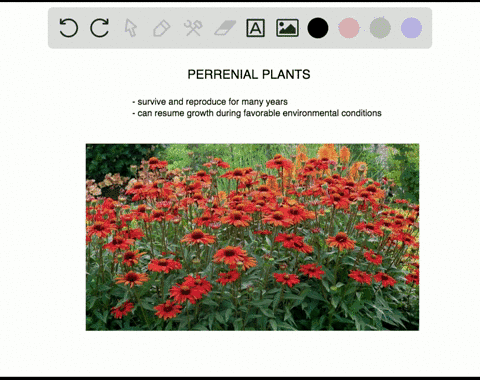Choose the pink color swatch

point(349,28)
